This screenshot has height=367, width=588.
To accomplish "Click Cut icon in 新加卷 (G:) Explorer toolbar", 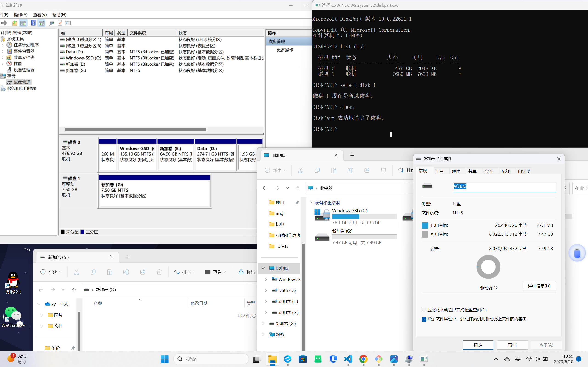I will pos(76,272).
